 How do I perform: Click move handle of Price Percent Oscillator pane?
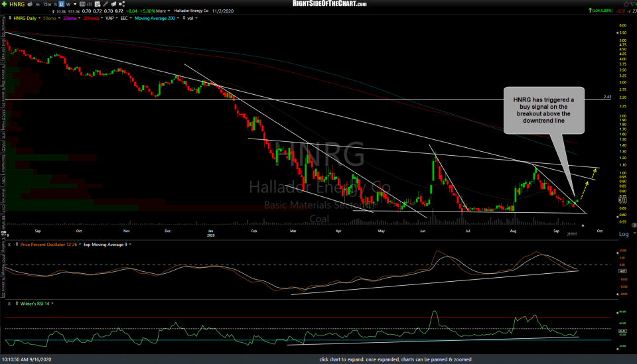coord(17,245)
